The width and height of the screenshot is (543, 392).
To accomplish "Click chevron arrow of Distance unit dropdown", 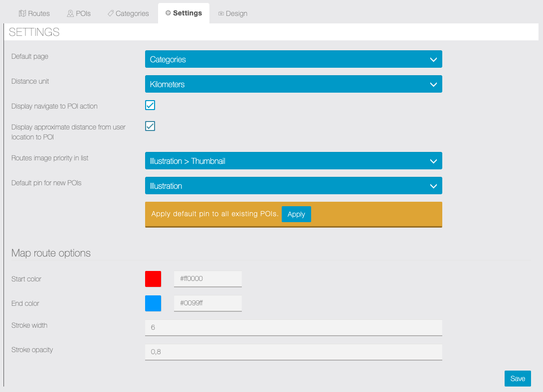I will (433, 84).
